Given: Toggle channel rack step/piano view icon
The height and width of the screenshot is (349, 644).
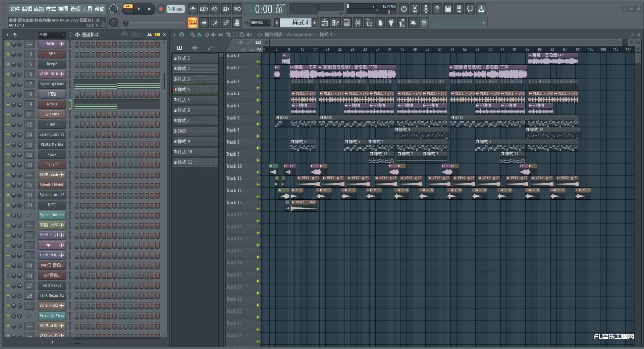Looking at the screenshot, I should click(x=157, y=35).
